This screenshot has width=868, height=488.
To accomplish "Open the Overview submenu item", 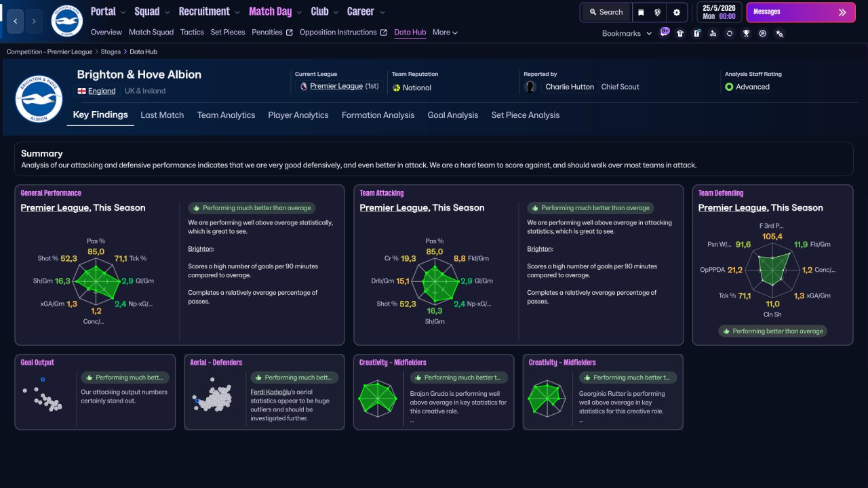I will (106, 33).
